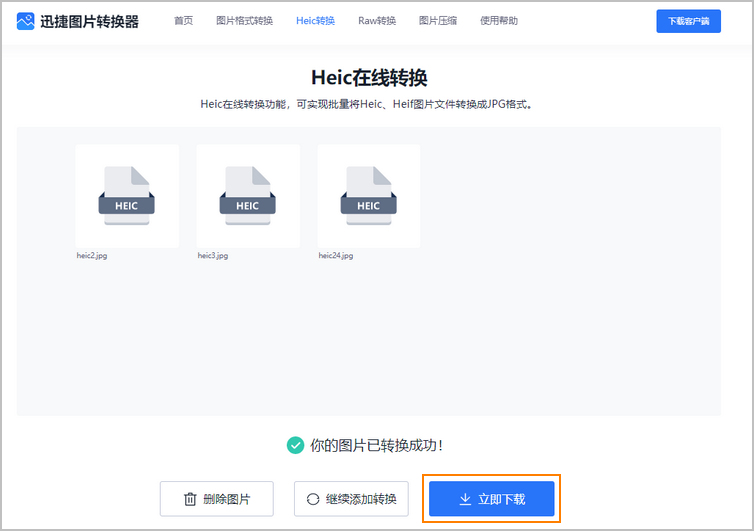754x531 pixels.
Task: Select the heic2.jpg HEIC file thumbnail
Action: coord(127,196)
